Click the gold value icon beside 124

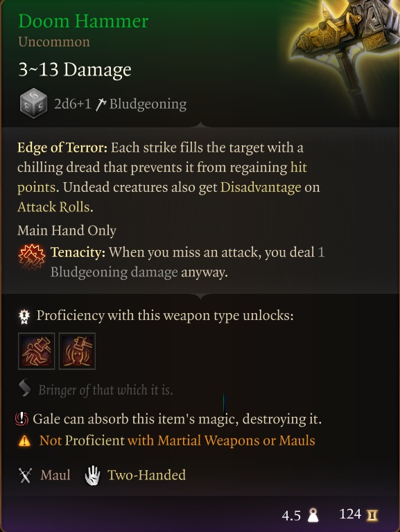point(372,515)
